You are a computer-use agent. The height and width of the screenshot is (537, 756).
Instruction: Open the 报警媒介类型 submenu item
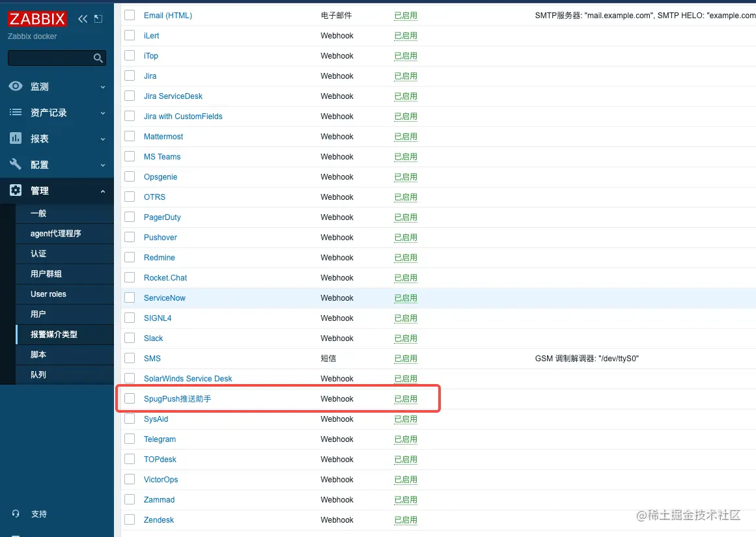pyautogui.click(x=64, y=335)
